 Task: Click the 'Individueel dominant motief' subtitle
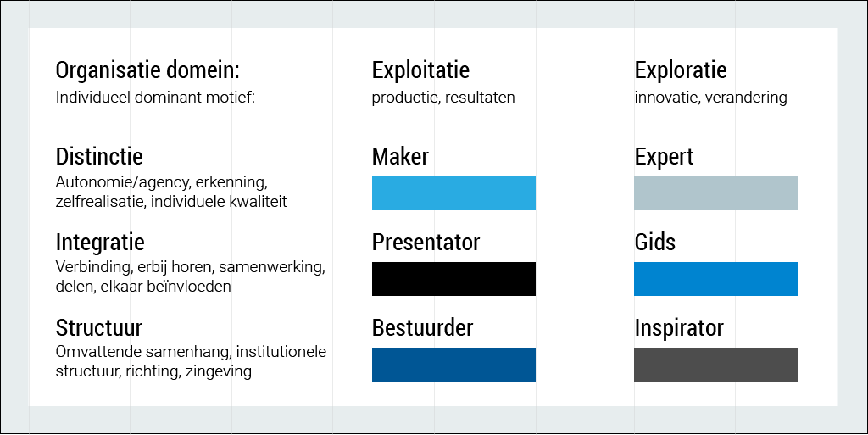155,98
